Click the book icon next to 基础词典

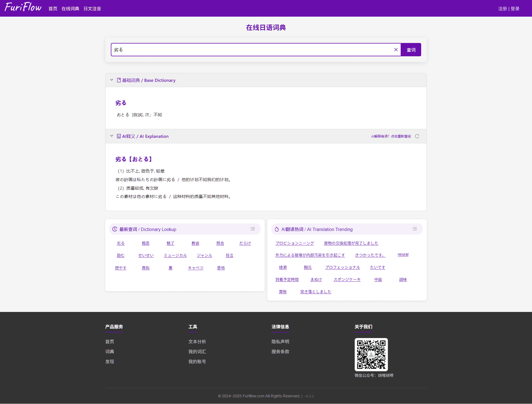119,80
